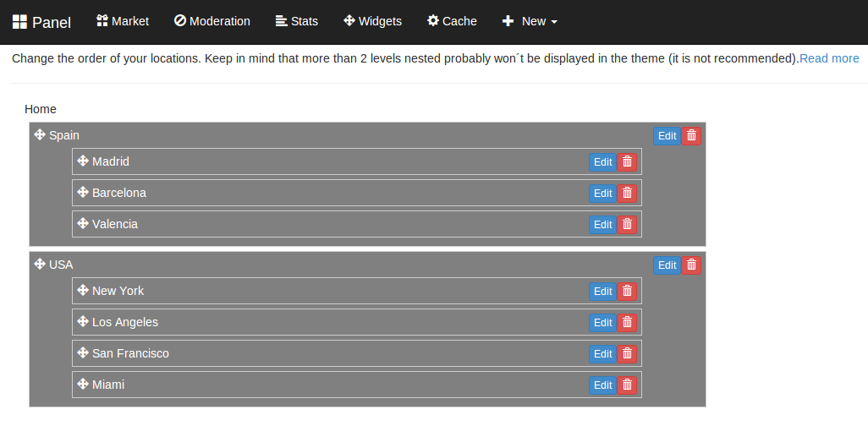This screenshot has width=868, height=426.
Task: Open the Market menu item
Action: (123, 21)
